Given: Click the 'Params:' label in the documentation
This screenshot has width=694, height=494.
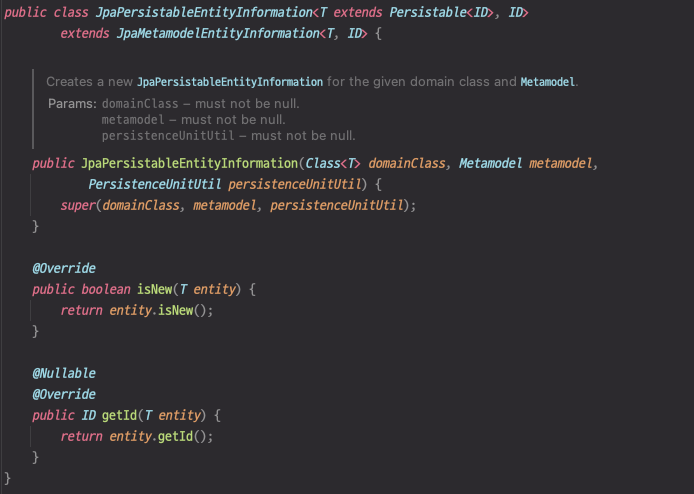Looking at the screenshot, I should [72, 104].
